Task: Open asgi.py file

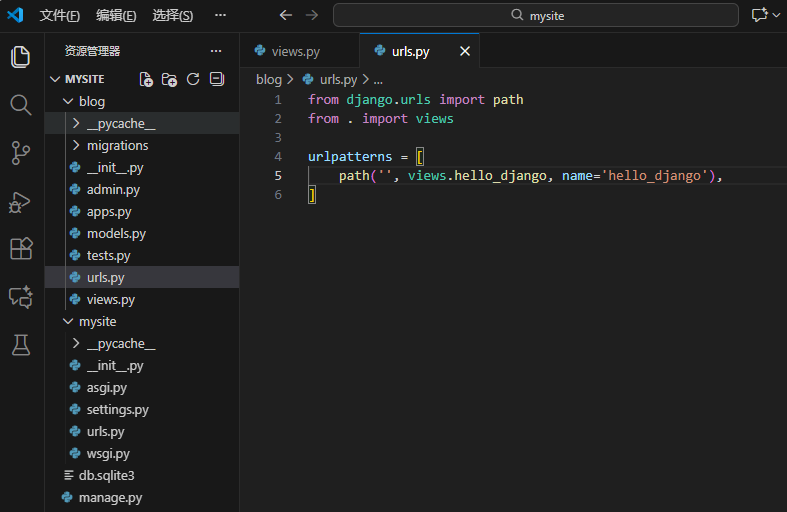Action: [x=142, y=388]
